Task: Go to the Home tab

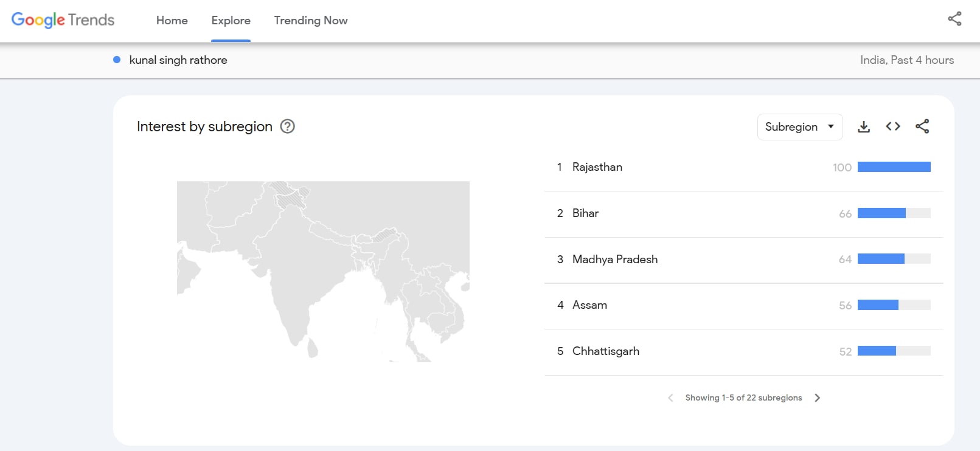Action: 172,21
